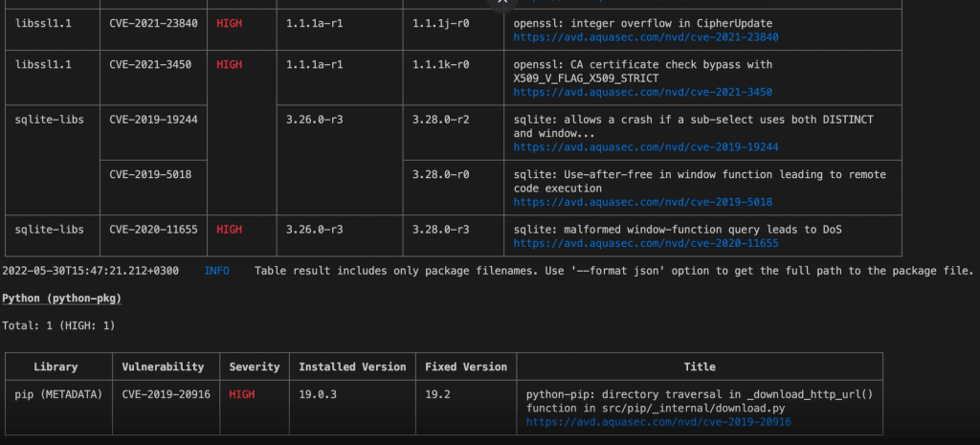
Task: Select the 'Total: 1 (HIGH: 1)' summary line
Action: tap(58, 326)
